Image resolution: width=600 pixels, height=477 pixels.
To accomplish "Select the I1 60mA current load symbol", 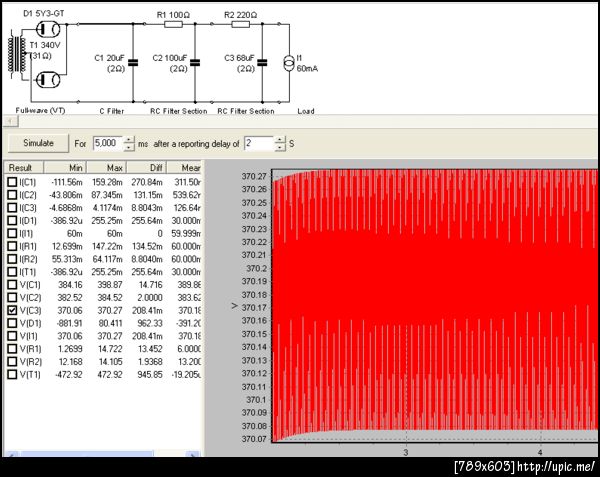I will 289,63.
